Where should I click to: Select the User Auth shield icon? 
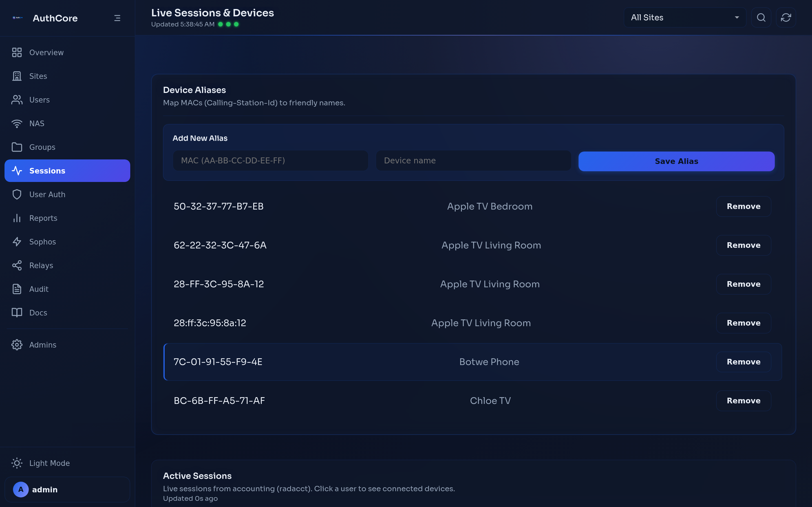[x=17, y=194]
